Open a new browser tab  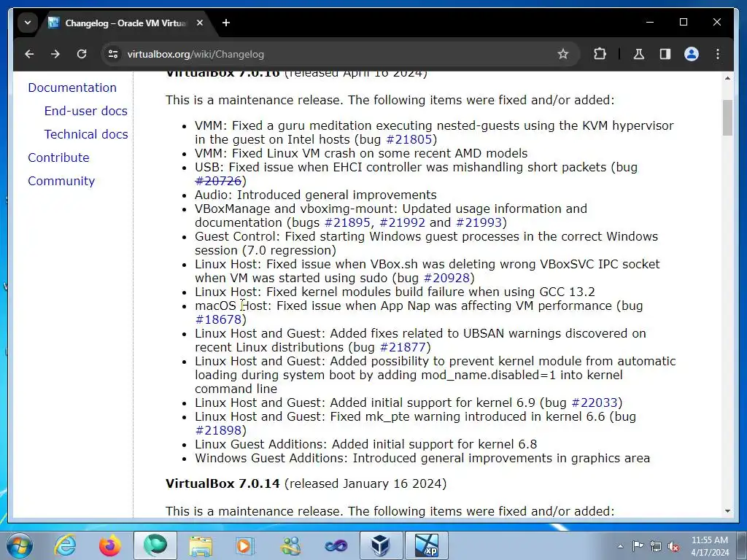click(226, 23)
